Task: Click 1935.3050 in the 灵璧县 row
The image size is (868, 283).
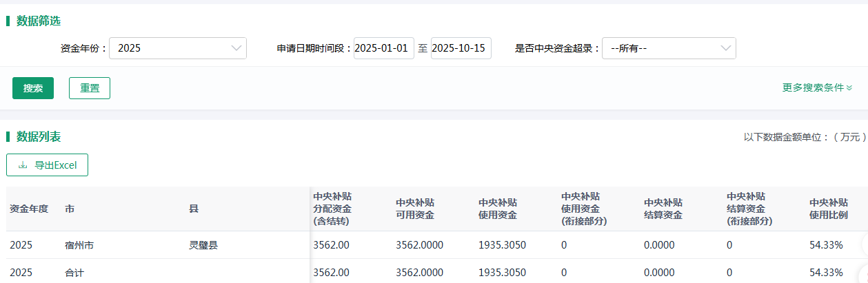Action: click(502, 245)
